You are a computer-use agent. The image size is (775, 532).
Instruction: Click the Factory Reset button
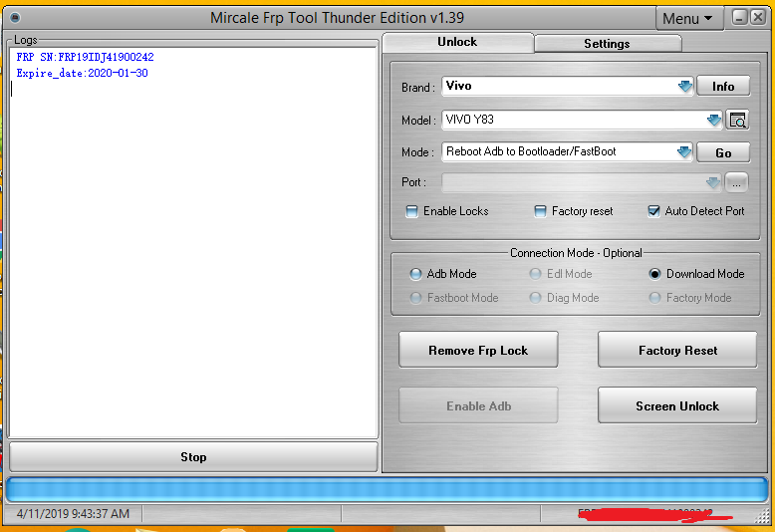click(x=677, y=350)
